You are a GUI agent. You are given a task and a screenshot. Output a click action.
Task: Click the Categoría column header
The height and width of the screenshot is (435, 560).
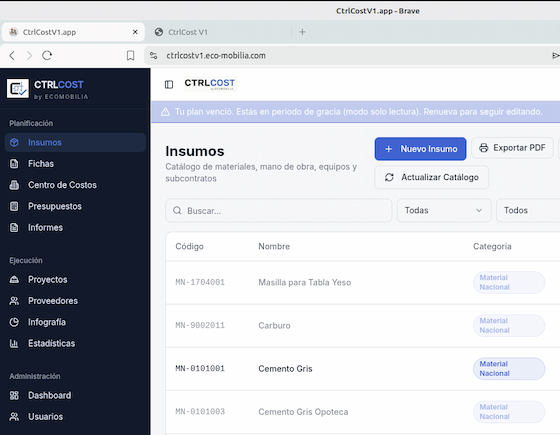[x=492, y=246]
